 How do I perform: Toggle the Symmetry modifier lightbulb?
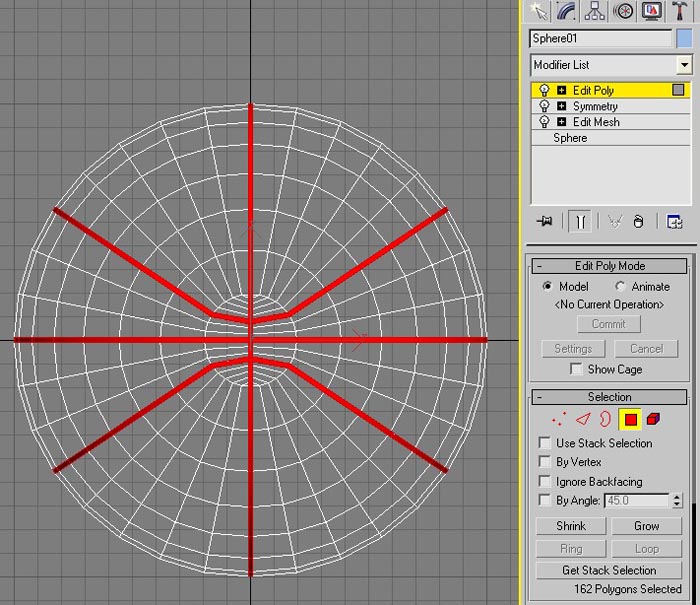[x=544, y=106]
